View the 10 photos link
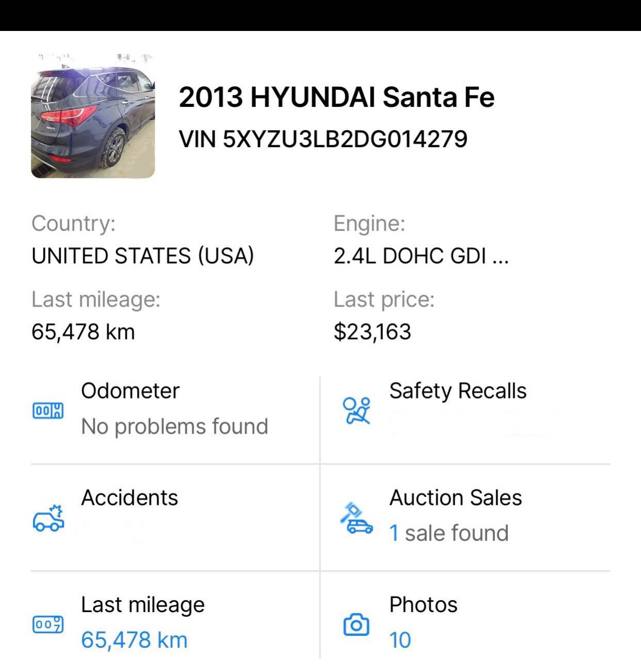 (400, 640)
